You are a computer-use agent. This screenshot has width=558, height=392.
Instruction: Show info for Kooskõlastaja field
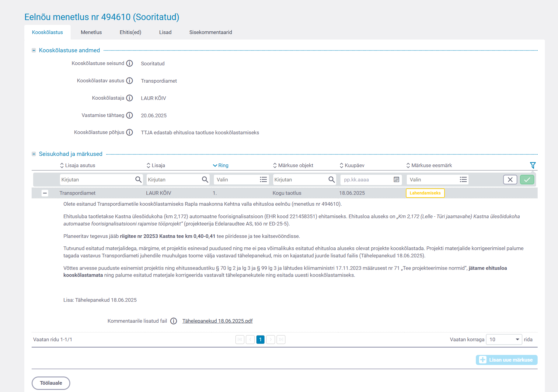coord(130,98)
